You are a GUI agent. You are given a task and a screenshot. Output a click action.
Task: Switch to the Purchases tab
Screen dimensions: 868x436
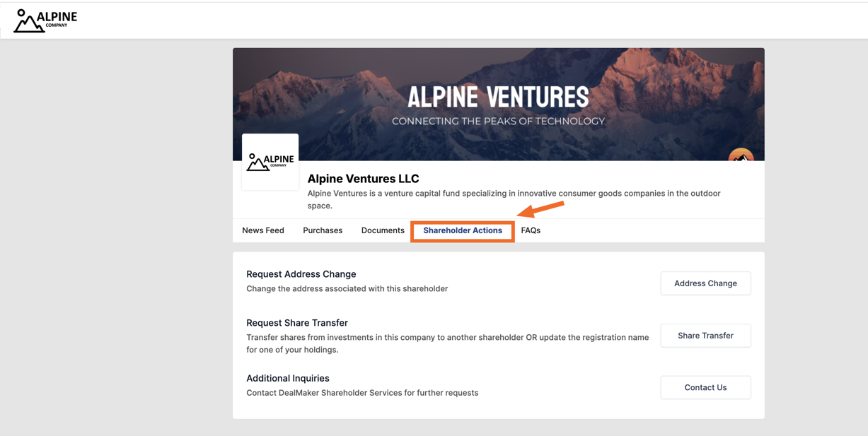pos(323,230)
